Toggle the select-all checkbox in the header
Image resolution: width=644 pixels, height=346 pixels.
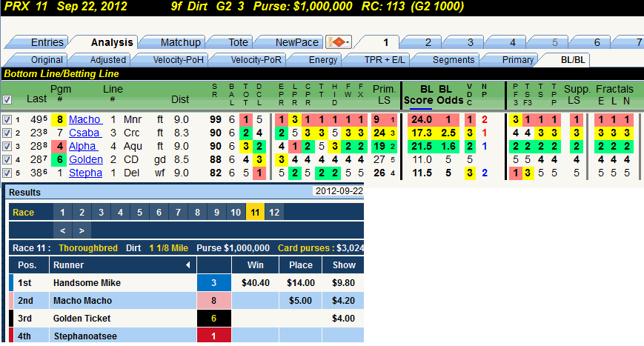coord(7,99)
